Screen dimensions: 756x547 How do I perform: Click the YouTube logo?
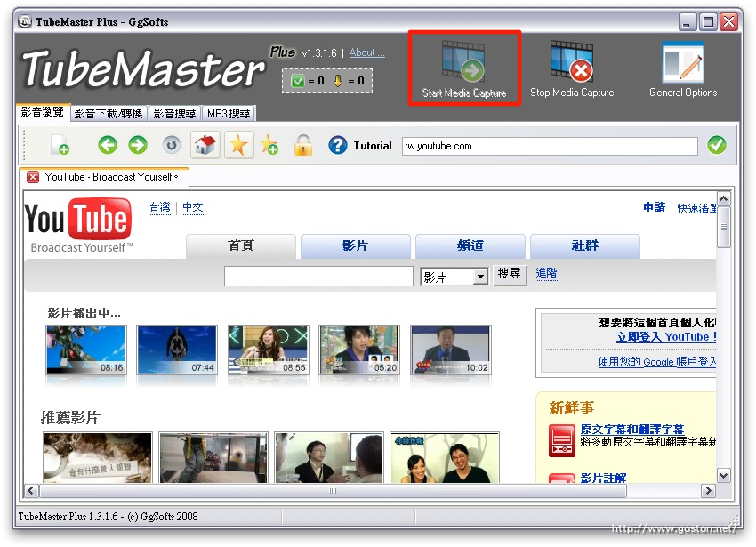[78, 225]
